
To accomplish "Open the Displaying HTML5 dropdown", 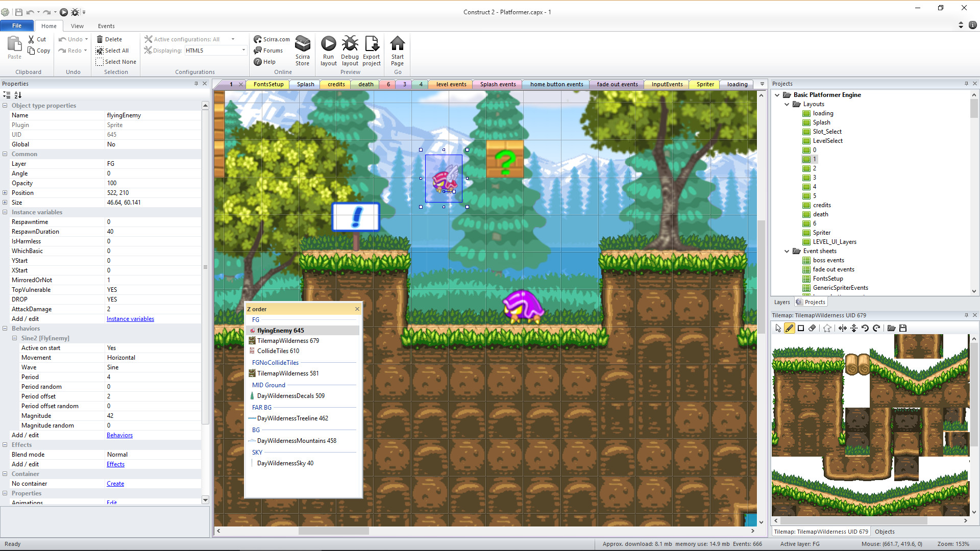I will [x=243, y=50].
